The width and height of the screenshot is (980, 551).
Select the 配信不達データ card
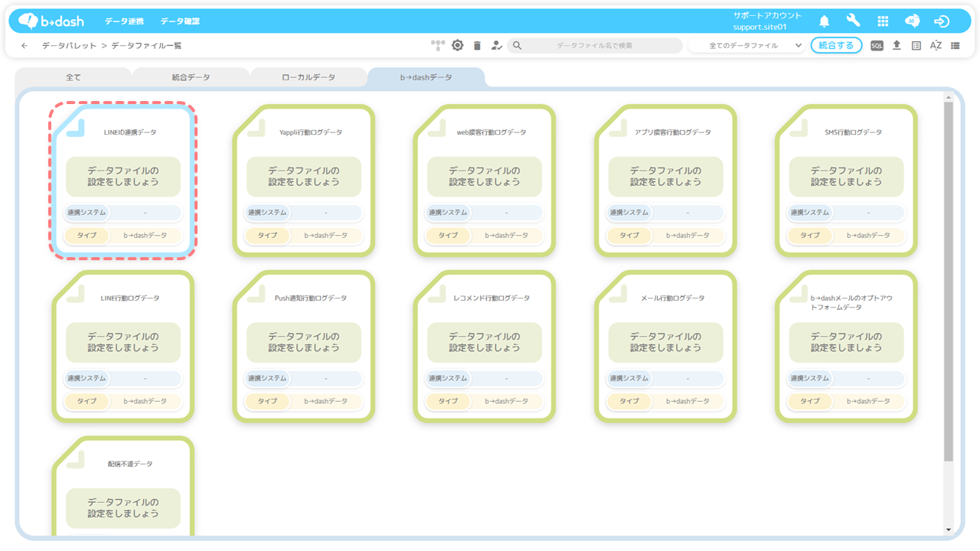pos(122,487)
